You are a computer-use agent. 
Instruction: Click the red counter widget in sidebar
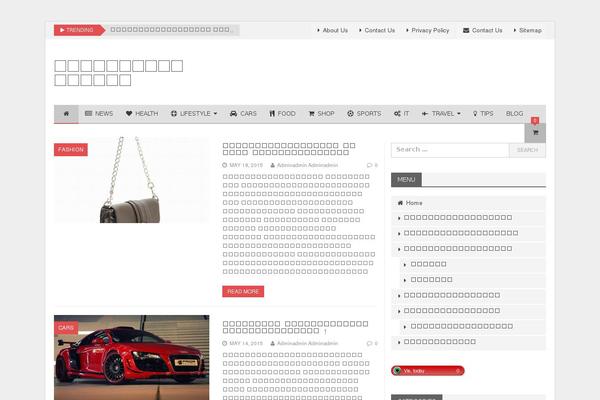427,371
